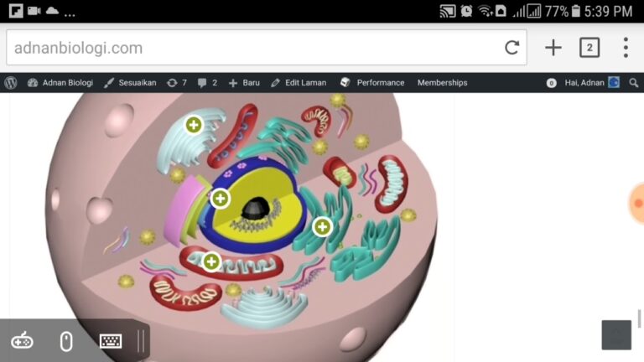Open a new browser tab with plus icon

click(x=553, y=48)
